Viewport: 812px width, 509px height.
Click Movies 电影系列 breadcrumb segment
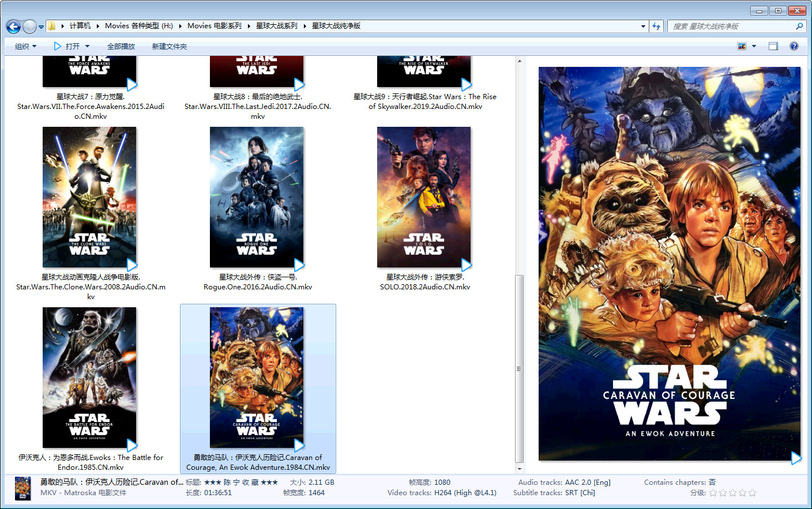[x=214, y=26]
